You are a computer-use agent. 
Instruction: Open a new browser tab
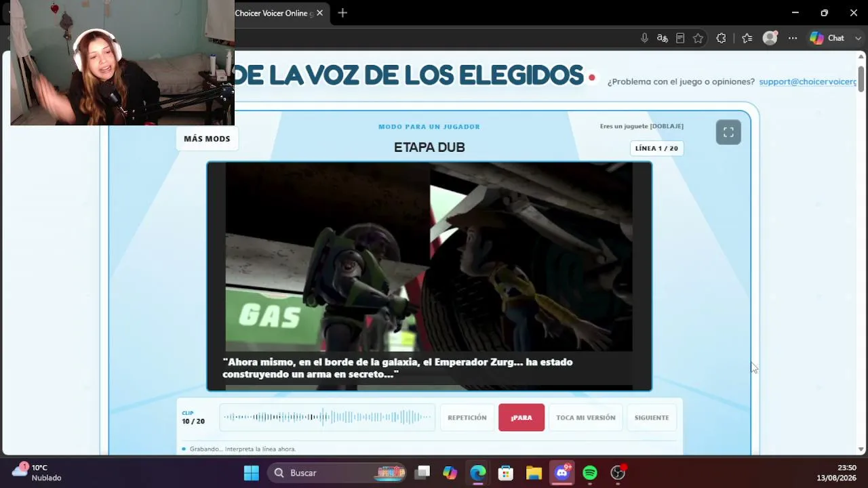pos(342,13)
